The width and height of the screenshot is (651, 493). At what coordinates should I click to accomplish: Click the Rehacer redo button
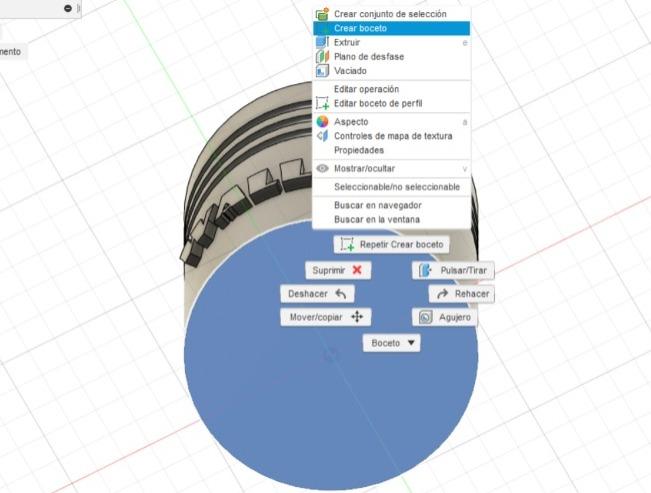point(462,294)
